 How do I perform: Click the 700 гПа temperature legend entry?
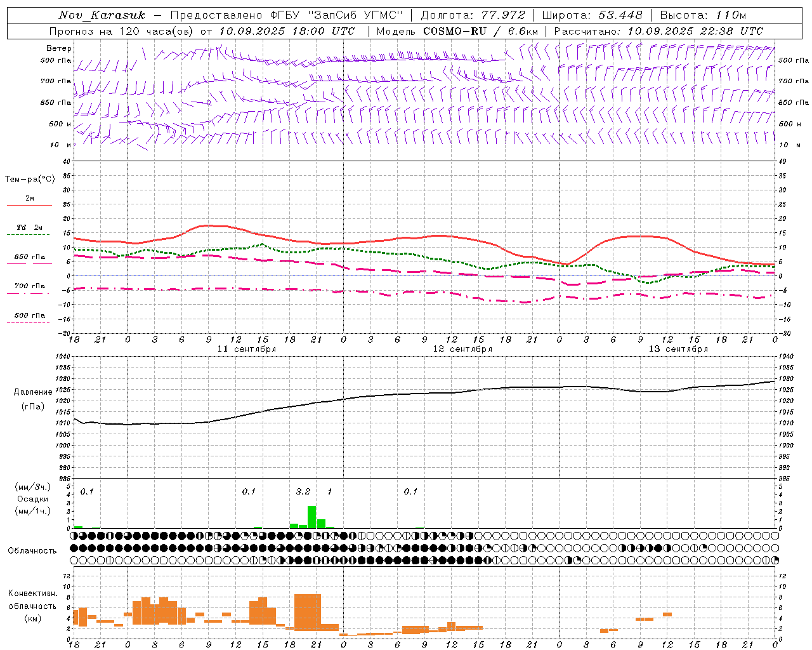click(29, 286)
